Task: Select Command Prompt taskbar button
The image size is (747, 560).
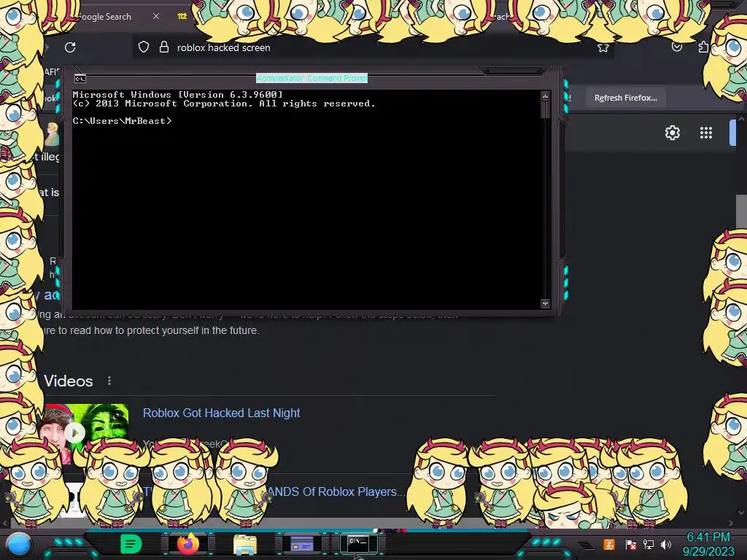Action: 358,543
